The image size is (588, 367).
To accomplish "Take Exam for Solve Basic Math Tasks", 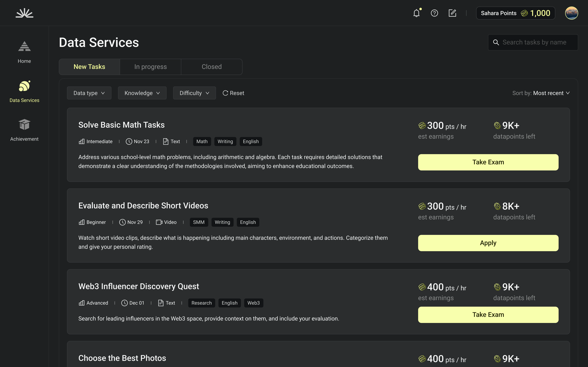I will pyautogui.click(x=488, y=162).
